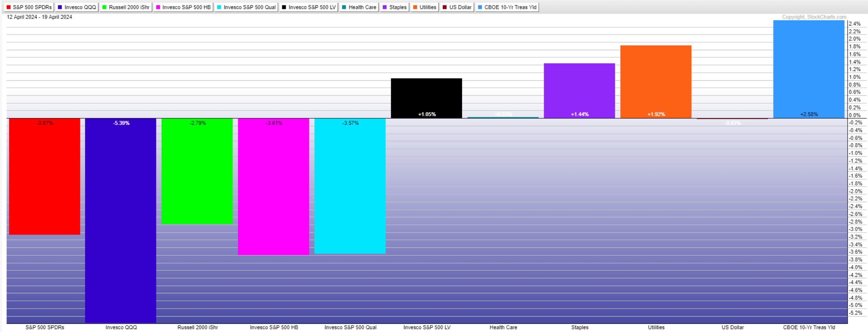Click the Invesco QQQ x-axis label

(x=121, y=327)
